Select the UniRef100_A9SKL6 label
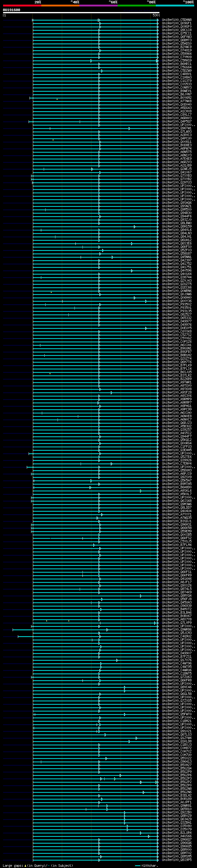Viewport: 197px width, 868px height. click(177, 491)
